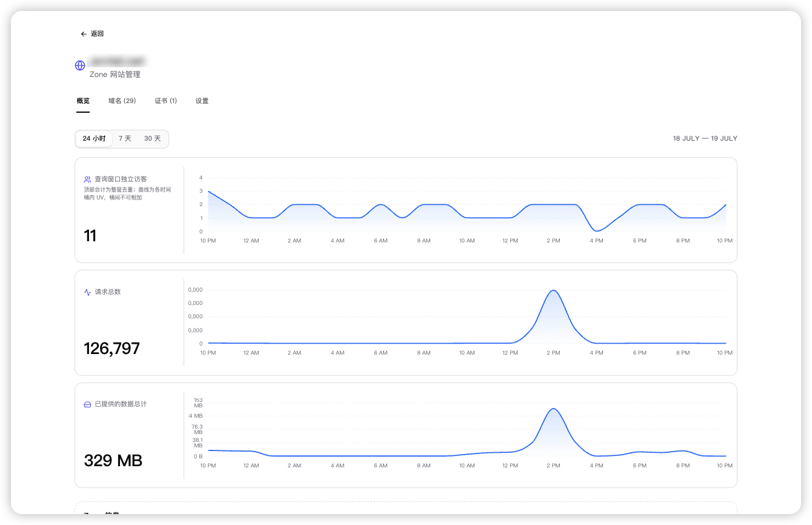
Task: Click the 请求总数 card title
Action: (108, 292)
